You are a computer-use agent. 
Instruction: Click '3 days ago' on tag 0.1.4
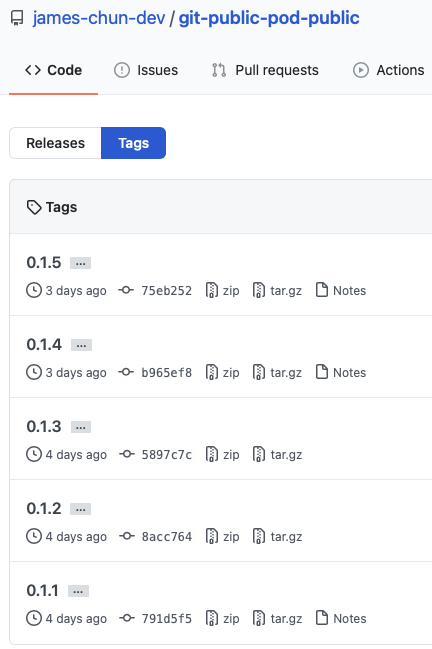coord(76,373)
